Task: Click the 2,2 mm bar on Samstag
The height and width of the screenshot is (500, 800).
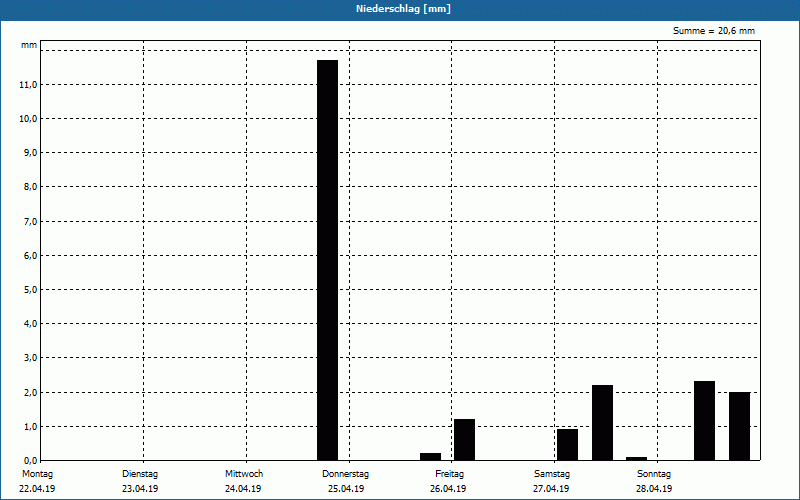Action: 602,422
